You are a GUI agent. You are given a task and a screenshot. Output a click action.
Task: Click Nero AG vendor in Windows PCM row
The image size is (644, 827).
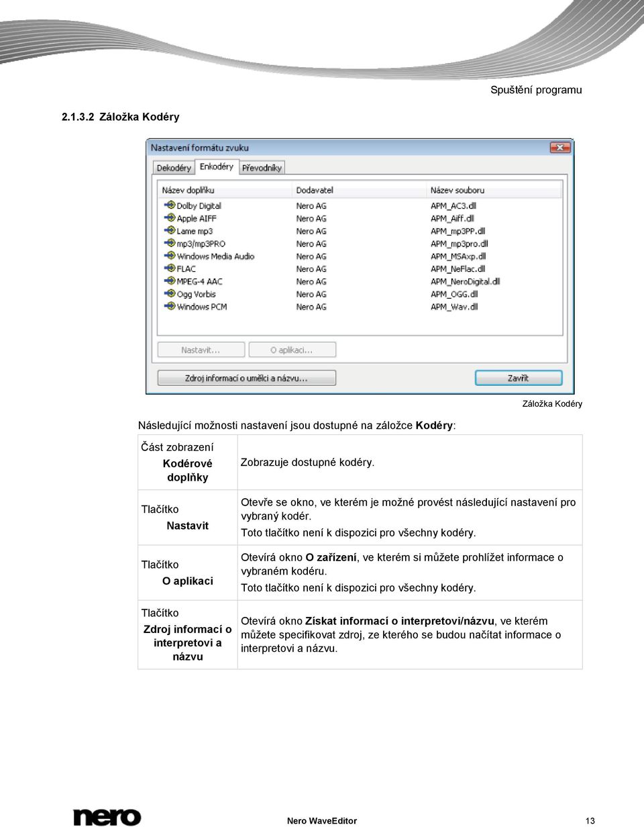pos(311,307)
